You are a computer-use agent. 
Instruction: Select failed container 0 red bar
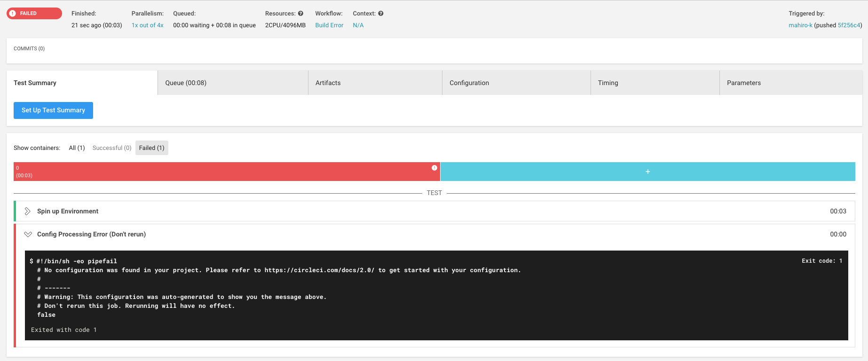(227, 172)
